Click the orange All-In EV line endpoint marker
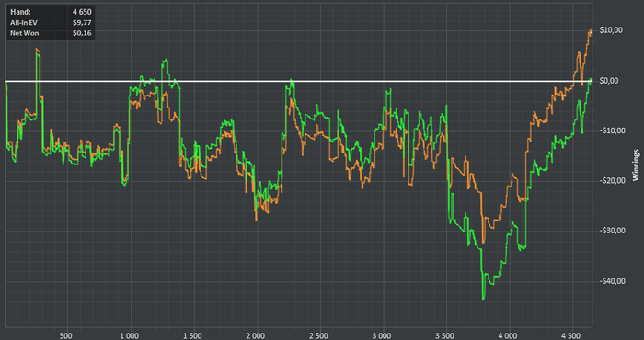The height and width of the screenshot is (340, 644). pyautogui.click(x=591, y=31)
